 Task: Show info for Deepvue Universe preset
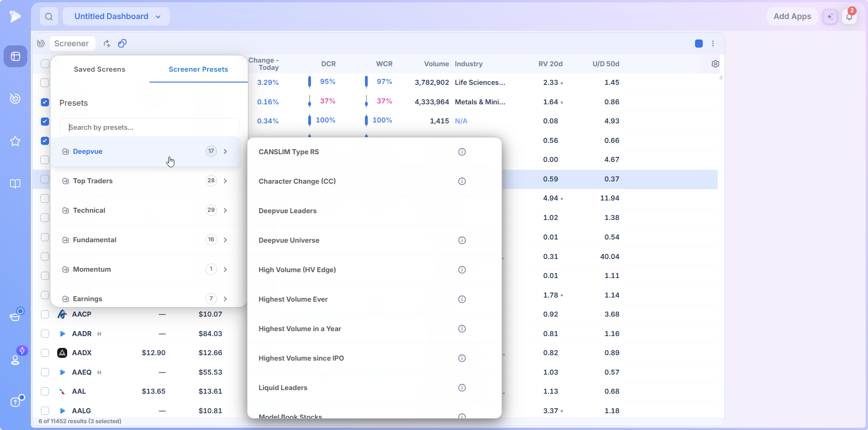point(462,240)
